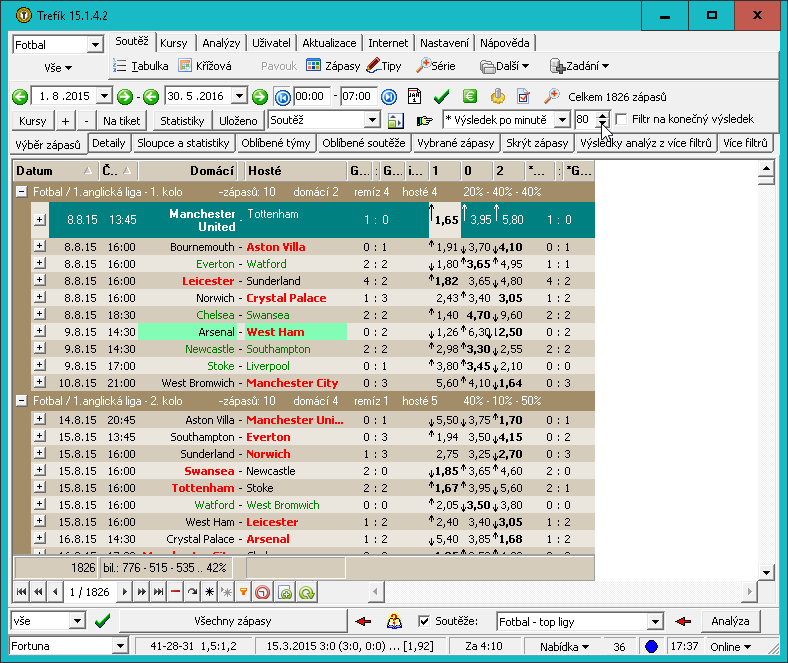Click the calendar page icon
Image resolution: width=788 pixels, height=663 pixels.
pos(415,97)
